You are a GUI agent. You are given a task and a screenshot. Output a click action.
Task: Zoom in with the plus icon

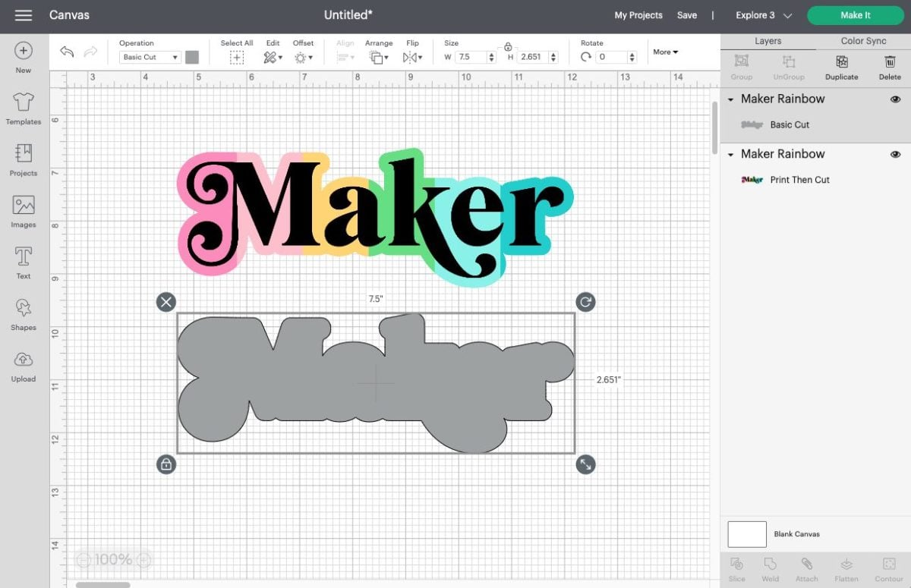(143, 560)
